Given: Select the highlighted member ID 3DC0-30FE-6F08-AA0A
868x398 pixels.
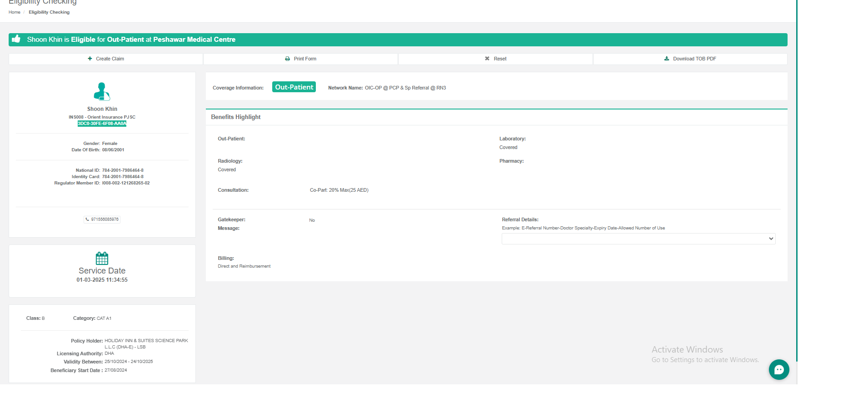Looking at the screenshot, I should pos(102,124).
